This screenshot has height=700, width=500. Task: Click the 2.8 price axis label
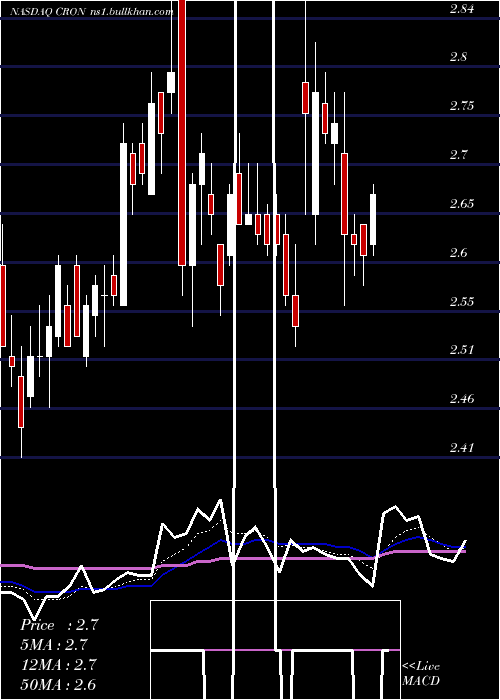point(458,57)
